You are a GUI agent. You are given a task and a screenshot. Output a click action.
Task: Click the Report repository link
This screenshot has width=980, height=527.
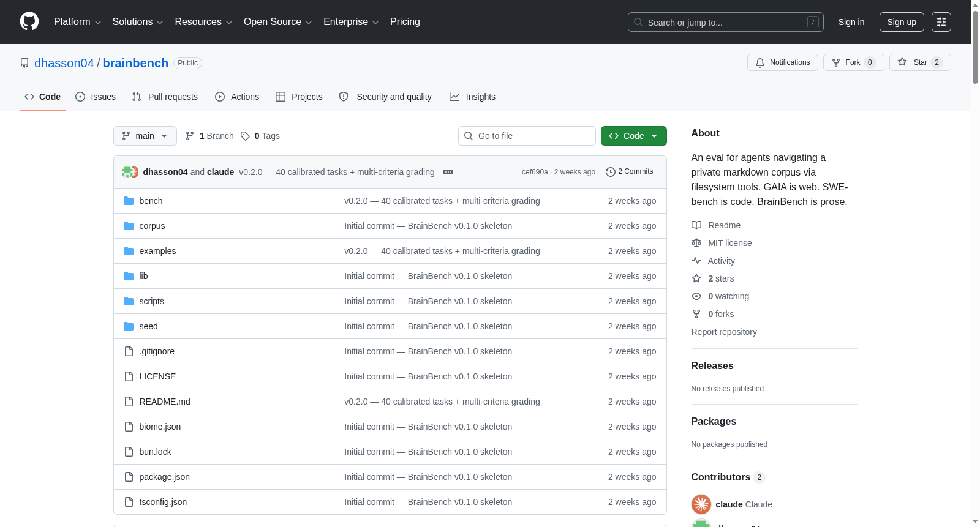tap(724, 332)
